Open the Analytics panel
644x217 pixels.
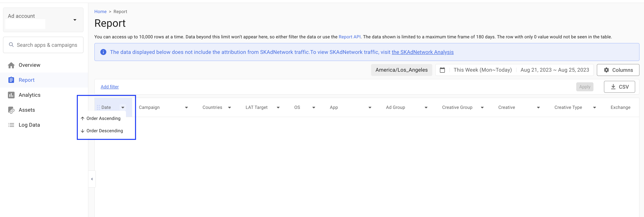point(11,95)
